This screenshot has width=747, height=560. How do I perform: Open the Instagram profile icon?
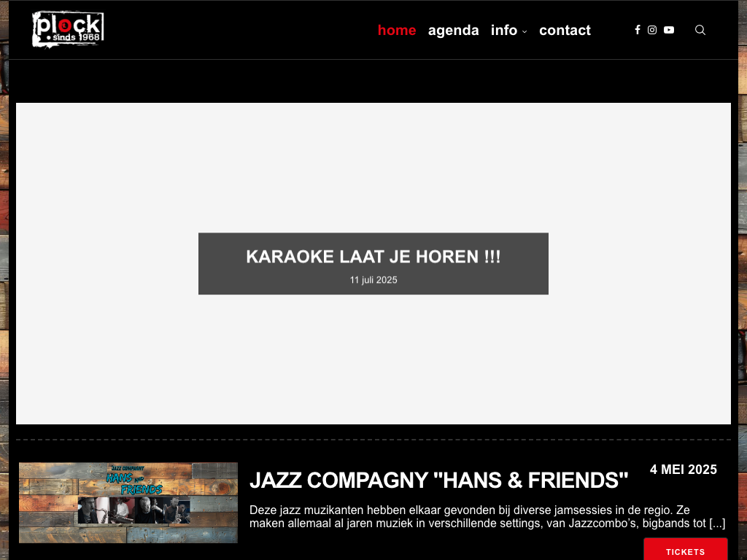652,30
